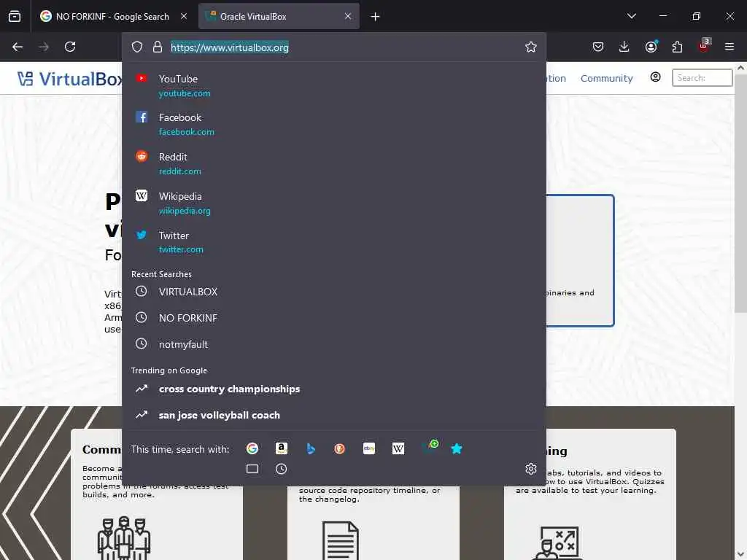
Task: Open the list all tabs dropdown arrow
Action: click(632, 16)
